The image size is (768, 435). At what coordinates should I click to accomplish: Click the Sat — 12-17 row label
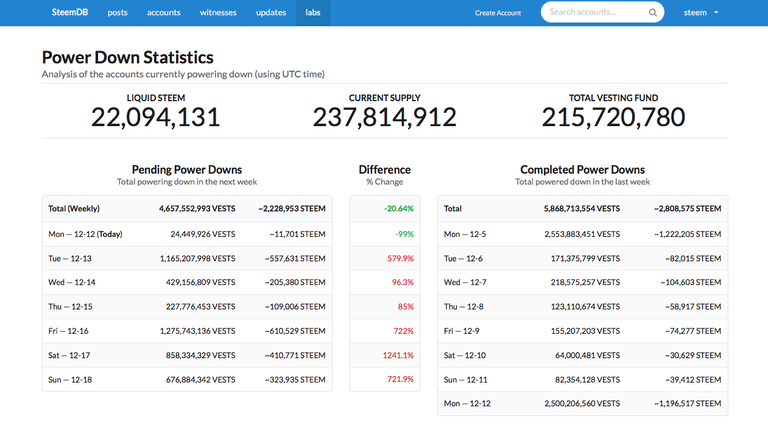69,355
